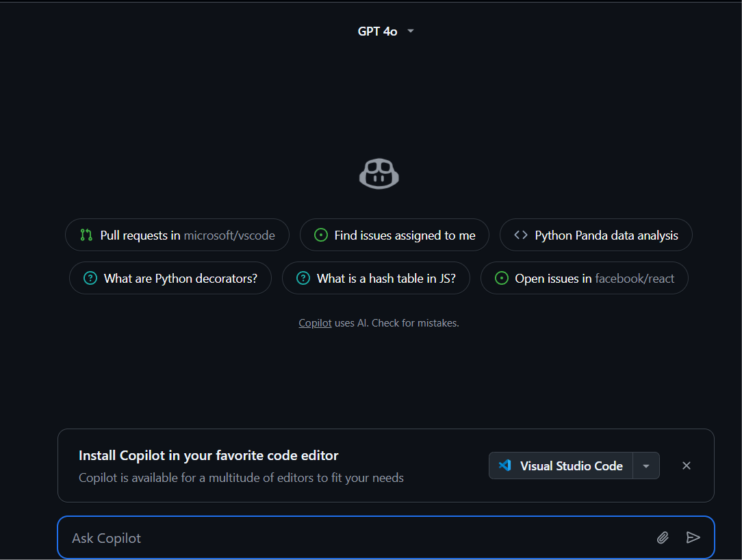Click the Copilot mascot logo icon
Screen dimensions: 742x560
(379, 174)
